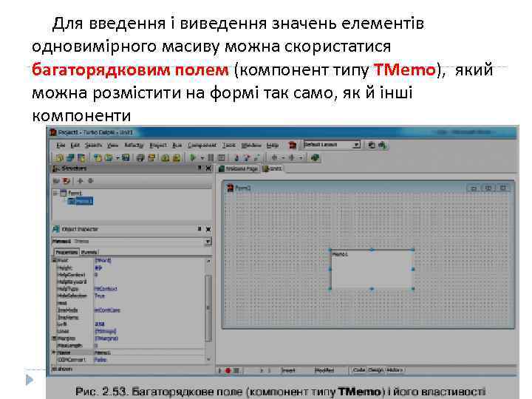The image size is (532, 399).
Task: Switch to the Unit1 editor tab
Action: pos(273,168)
